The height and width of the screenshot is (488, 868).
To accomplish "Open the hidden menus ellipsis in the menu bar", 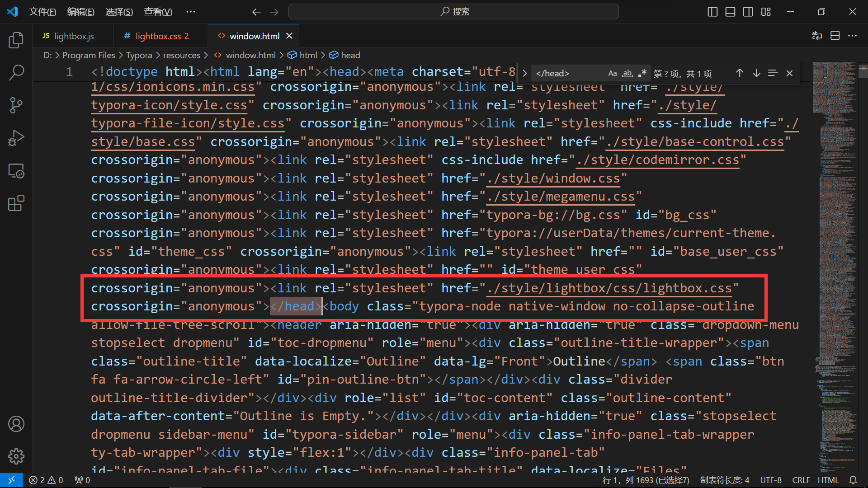I will click(x=191, y=12).
